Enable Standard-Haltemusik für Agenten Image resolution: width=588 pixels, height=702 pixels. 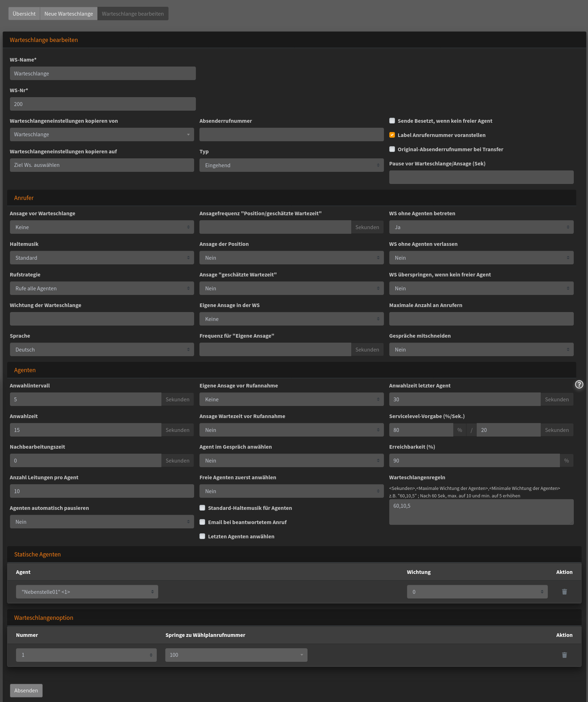pyautogui.click(x=202, y=508)
